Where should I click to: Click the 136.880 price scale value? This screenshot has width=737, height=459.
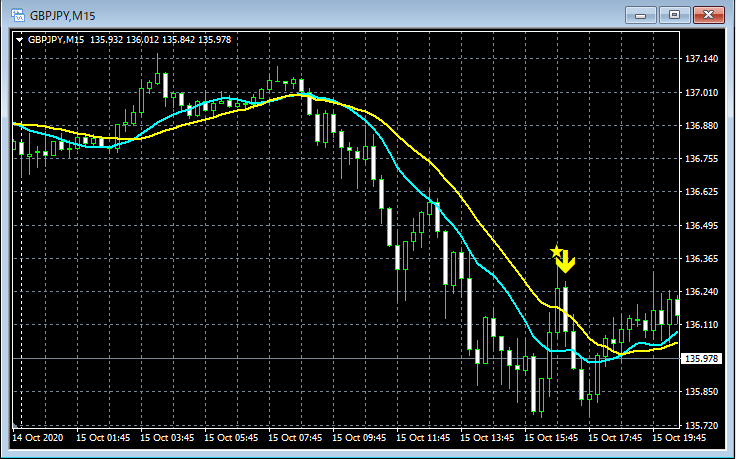pyautogui.click(x=701, y=125)
